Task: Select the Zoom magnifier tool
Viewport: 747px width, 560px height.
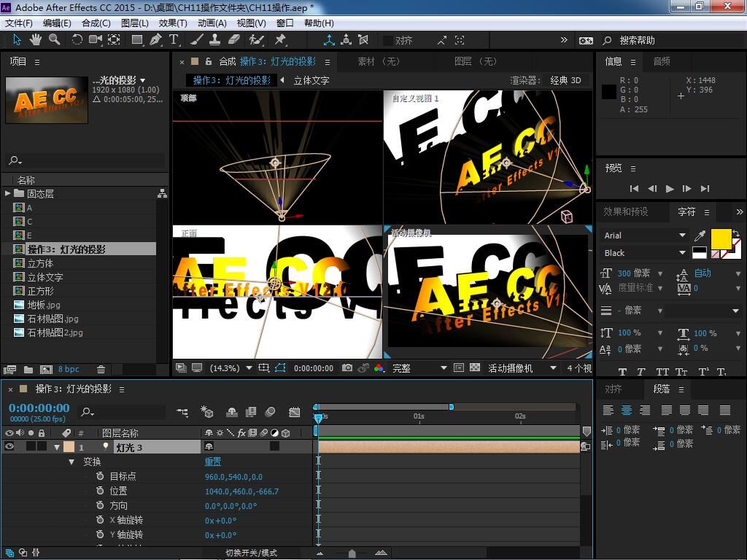Action: 55,40
